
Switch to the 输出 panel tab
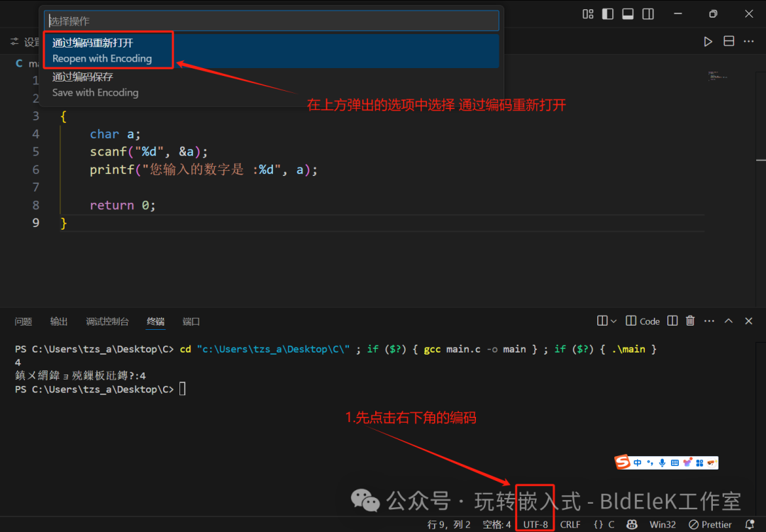point(59,321)
